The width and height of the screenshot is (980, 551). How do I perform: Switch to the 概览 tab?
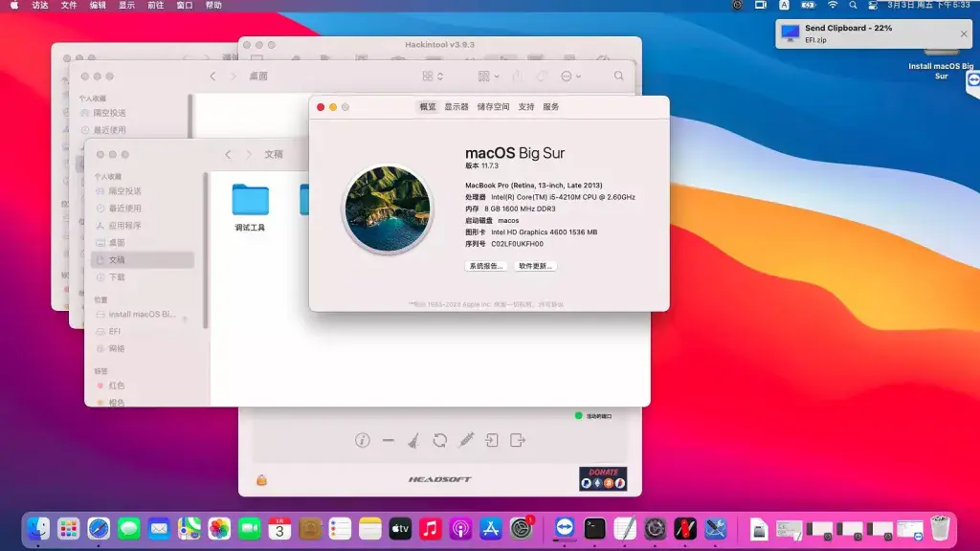point(428,107)
